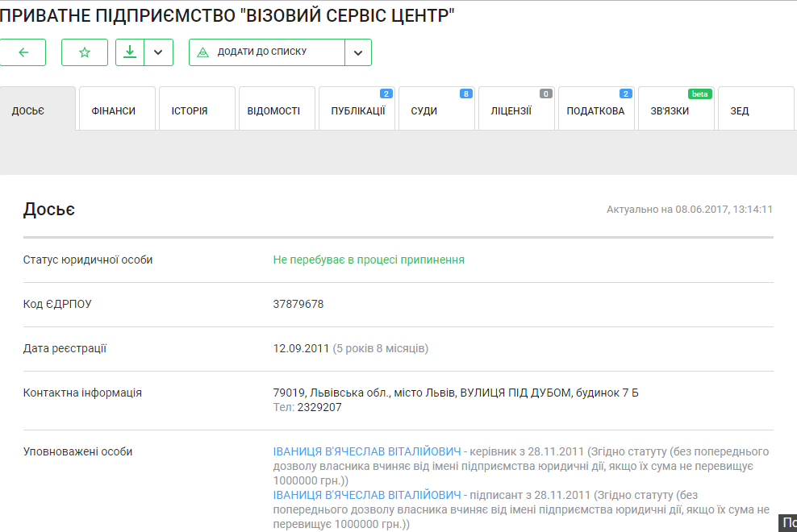
Task: Expand the download options dropdown arrow
Action: (x=158, y=52)
